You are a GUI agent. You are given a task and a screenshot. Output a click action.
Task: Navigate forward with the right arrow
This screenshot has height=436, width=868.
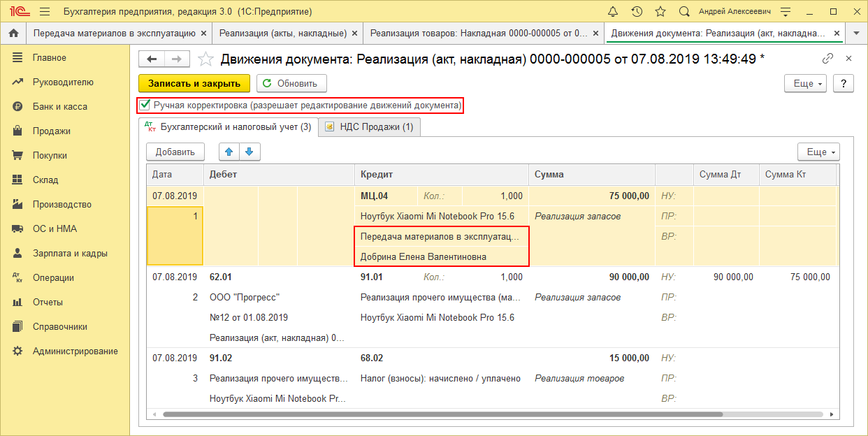pos(177,59)
